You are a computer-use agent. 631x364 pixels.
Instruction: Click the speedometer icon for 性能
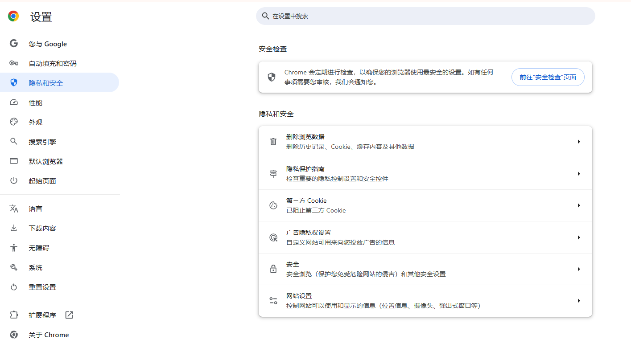(14, 102)
